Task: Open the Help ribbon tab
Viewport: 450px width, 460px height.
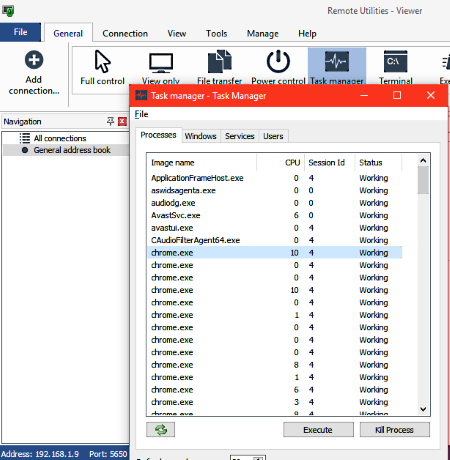Action: (307, 33)
